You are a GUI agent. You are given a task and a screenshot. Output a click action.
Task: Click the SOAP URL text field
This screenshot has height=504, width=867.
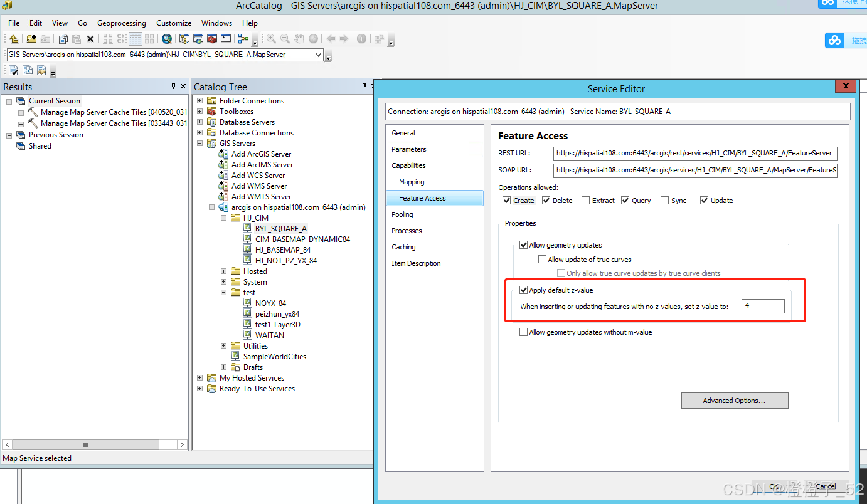[695, 170]
